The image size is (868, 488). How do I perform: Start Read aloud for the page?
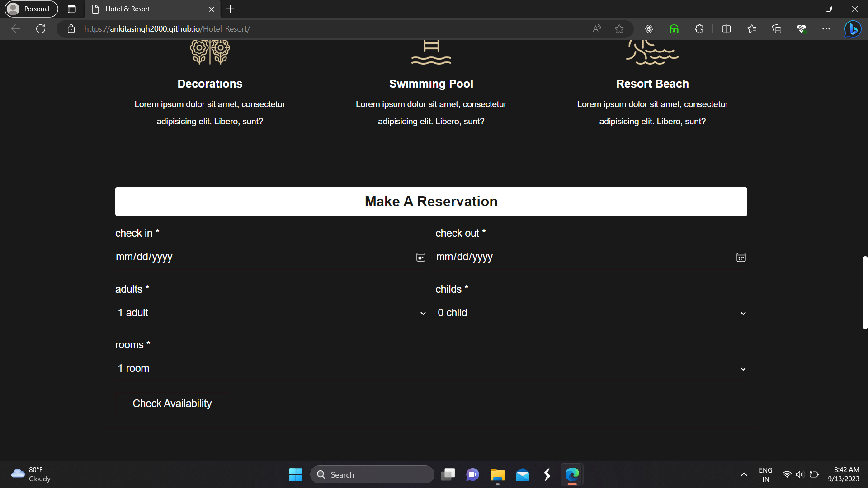(x=596, y=29)
